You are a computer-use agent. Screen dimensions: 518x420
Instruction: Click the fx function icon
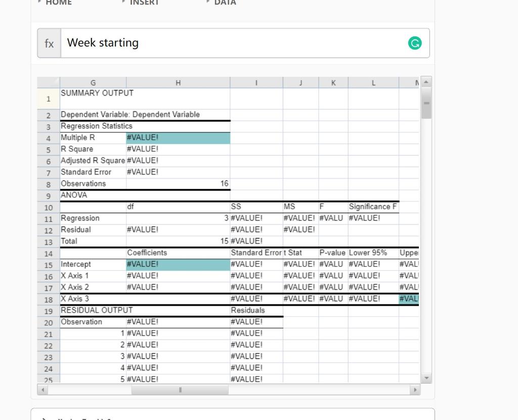(49, 43)
